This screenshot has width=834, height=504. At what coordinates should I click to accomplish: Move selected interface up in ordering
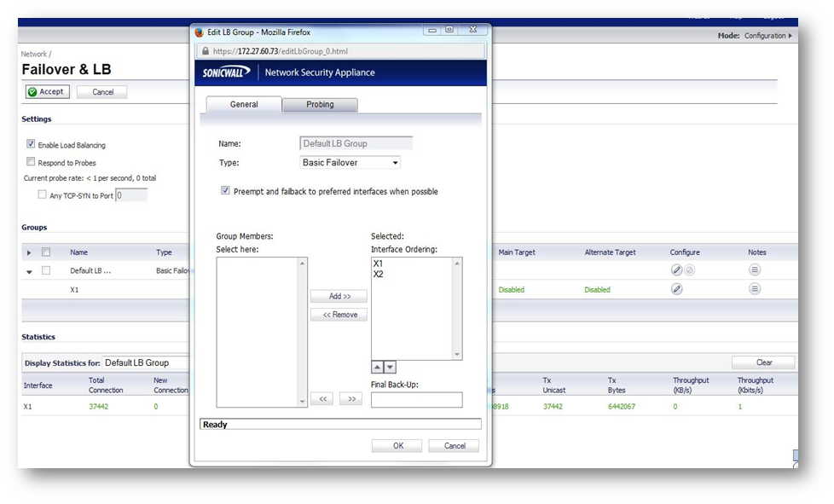click(377, 368)
